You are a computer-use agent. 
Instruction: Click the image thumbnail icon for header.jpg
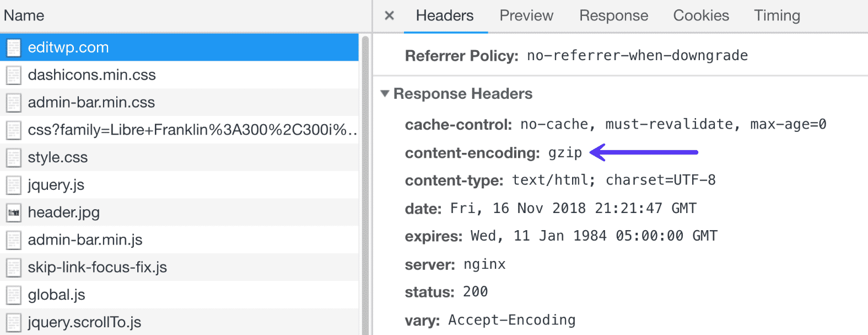point(14,212)
